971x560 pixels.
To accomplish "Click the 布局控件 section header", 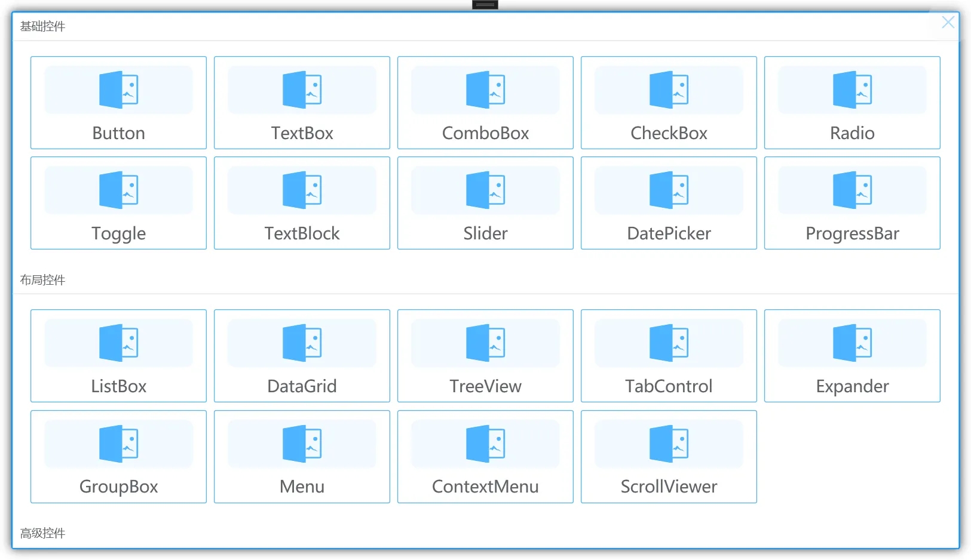I will pyautogui.click(x=42, y=279).
